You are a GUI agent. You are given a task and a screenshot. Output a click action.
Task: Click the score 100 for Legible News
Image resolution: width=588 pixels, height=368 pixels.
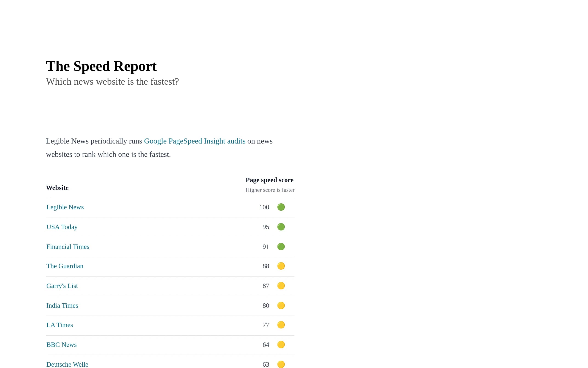pos(264,207)
